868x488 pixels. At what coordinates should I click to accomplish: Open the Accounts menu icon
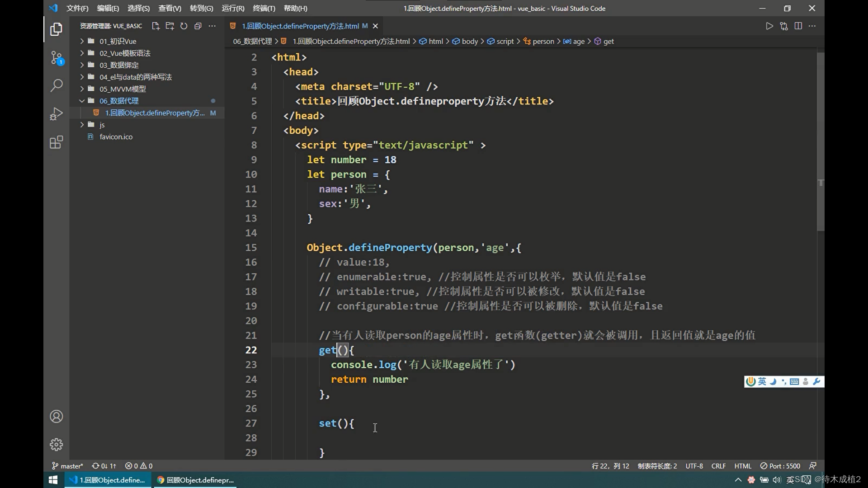point(56,416)
